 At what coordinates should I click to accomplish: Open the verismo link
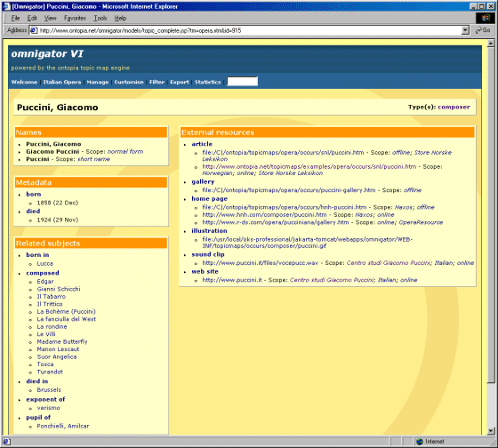tap(48, 408)
